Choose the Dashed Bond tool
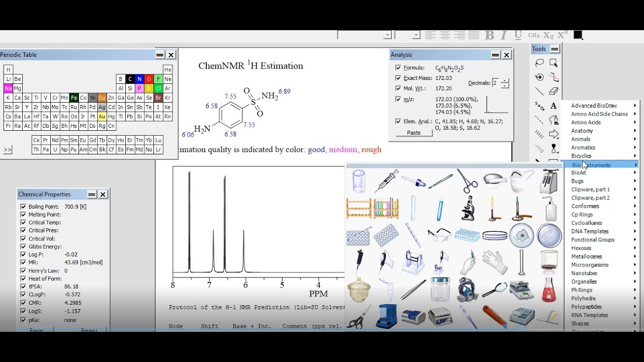Viewport: 644px width, 362px height. 539,120
